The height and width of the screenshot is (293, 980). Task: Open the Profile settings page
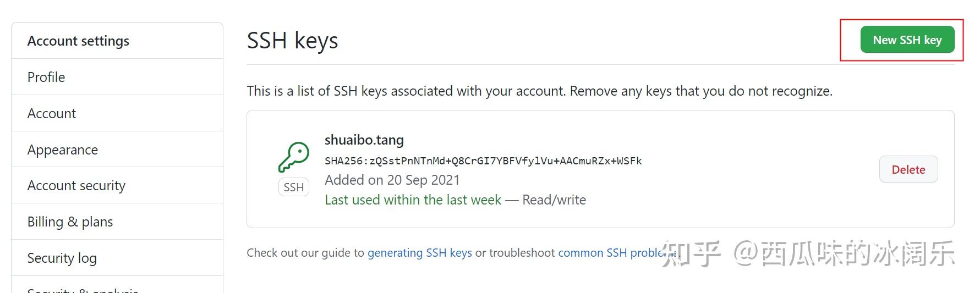(x=46, y=77)
